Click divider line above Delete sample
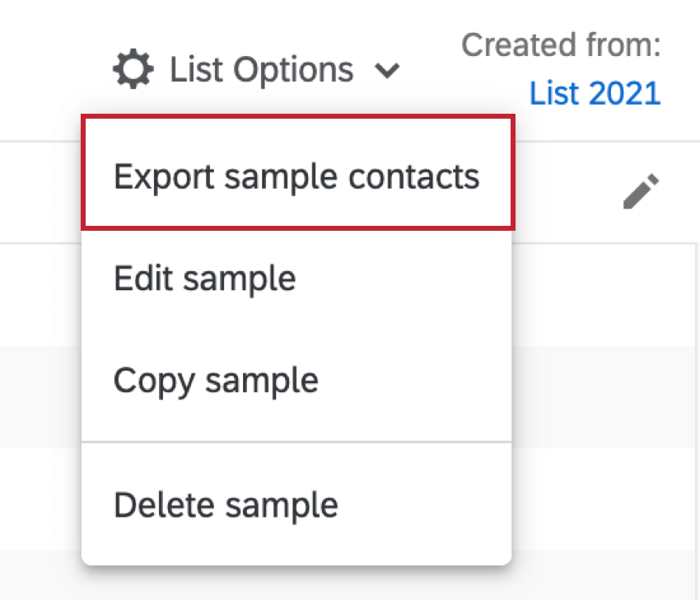 296,442
